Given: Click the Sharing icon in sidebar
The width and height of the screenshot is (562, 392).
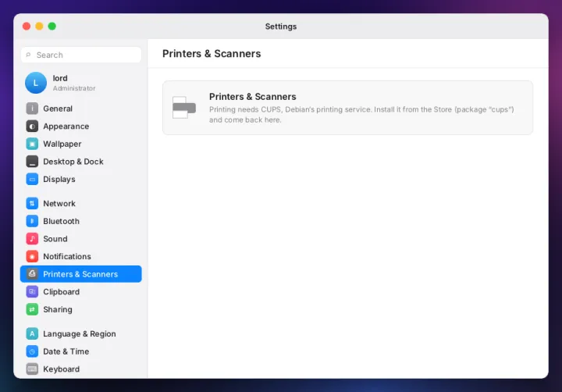Looking at the screenshot, I should point(32,309).
